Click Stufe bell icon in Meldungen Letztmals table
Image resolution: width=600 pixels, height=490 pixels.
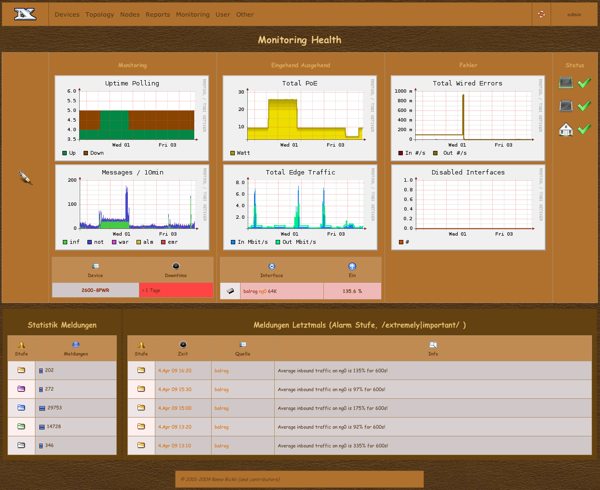[x=141, y=345]
